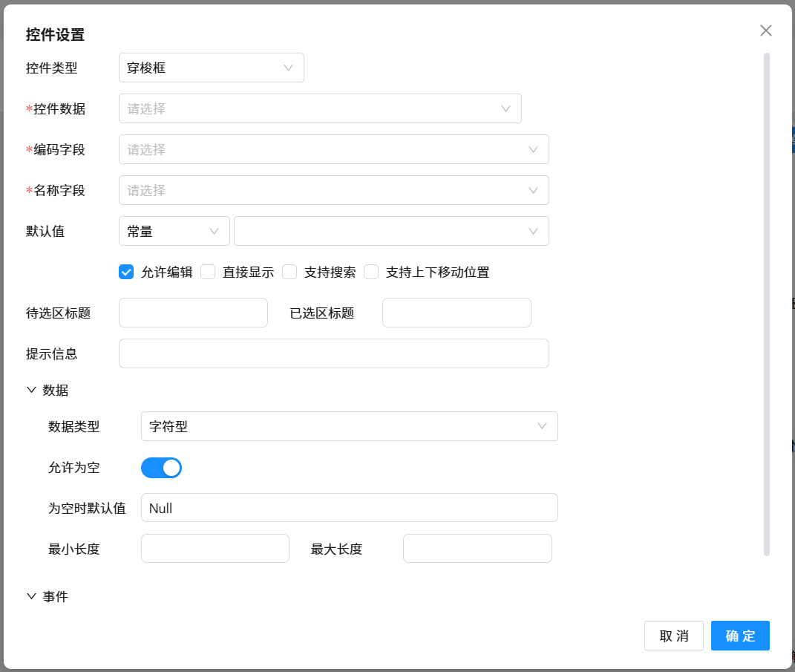The width and height of the screenshot is (795, 672).
Task: Click the 最小长度 input field
Action: pyautogui.click(x=215, y=548)
